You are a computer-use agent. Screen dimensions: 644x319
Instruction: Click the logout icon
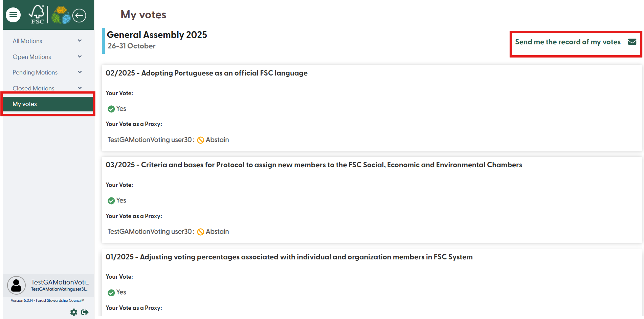85,312
